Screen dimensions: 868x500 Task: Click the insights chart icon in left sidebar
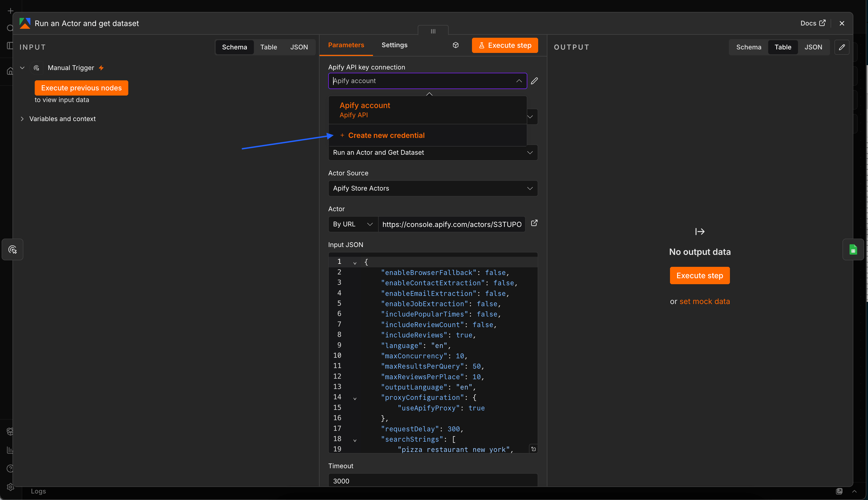tap(10, 450)
